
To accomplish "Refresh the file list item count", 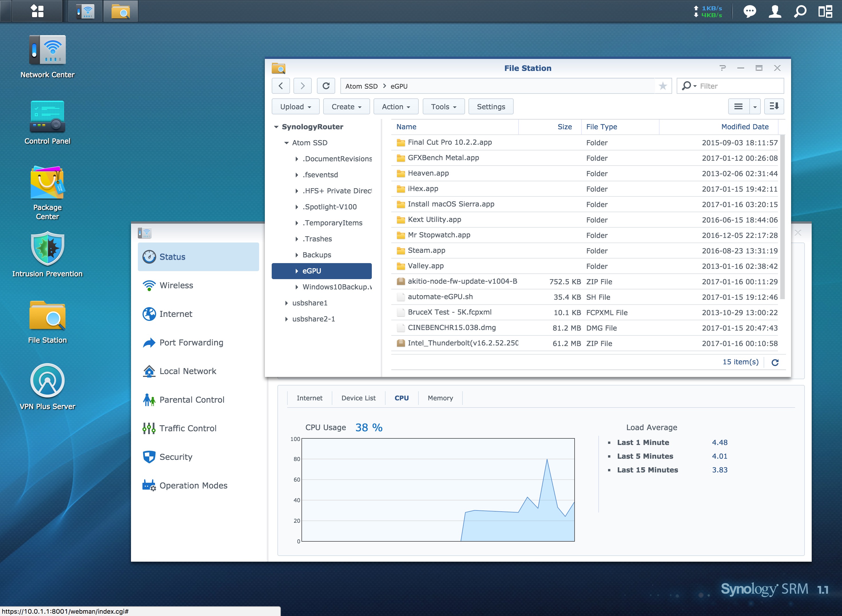I will (775, 362).
